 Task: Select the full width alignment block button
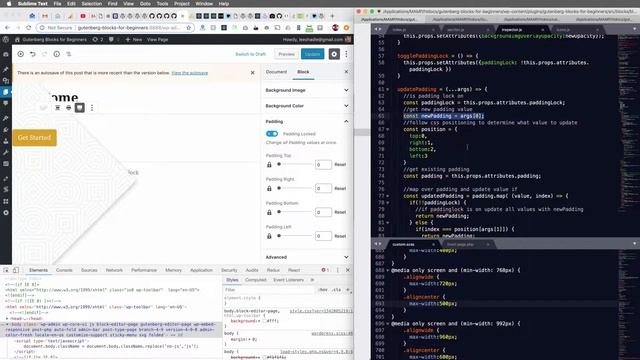80,108
